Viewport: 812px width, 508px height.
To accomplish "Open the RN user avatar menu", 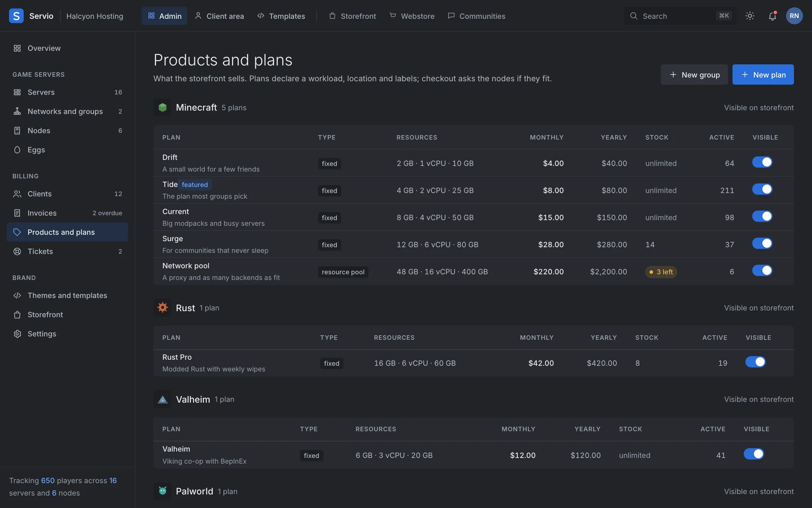I will coord(794,16).
